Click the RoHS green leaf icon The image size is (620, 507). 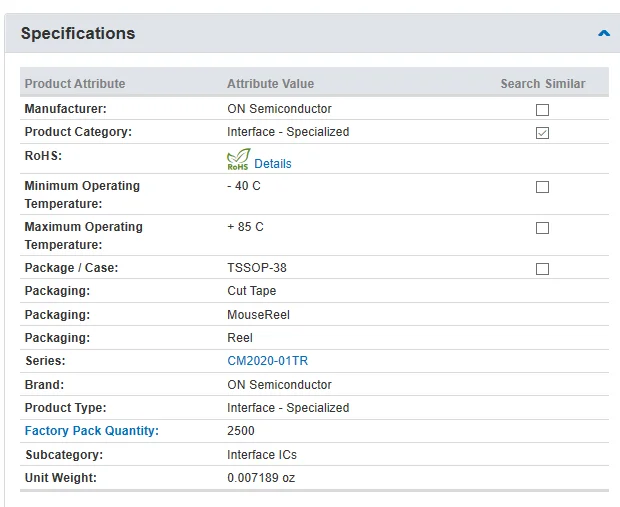(238, 159)
